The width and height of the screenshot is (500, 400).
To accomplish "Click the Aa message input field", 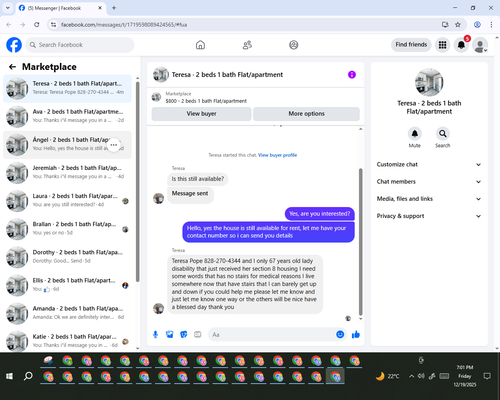I will tap(272, 334).
